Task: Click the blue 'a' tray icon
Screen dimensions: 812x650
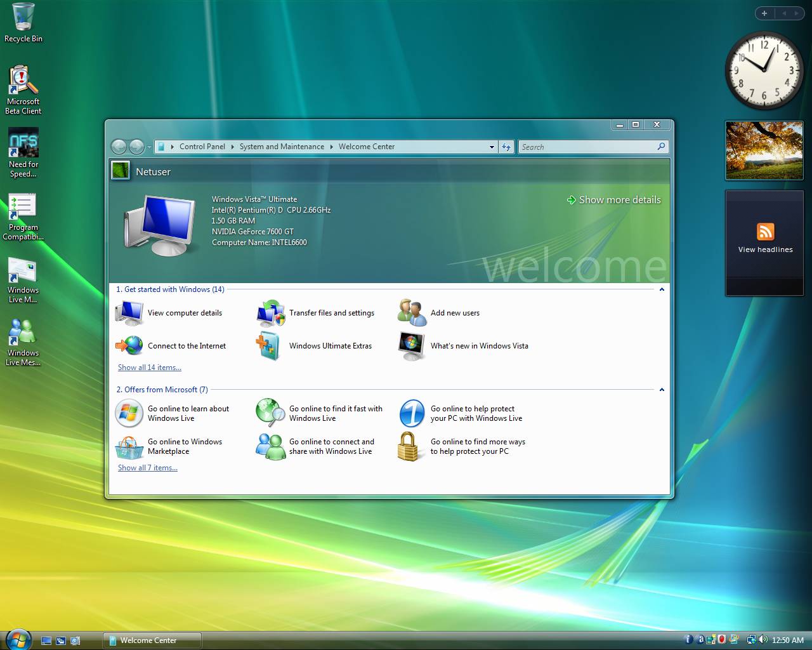Action: [x=700, y=640]
